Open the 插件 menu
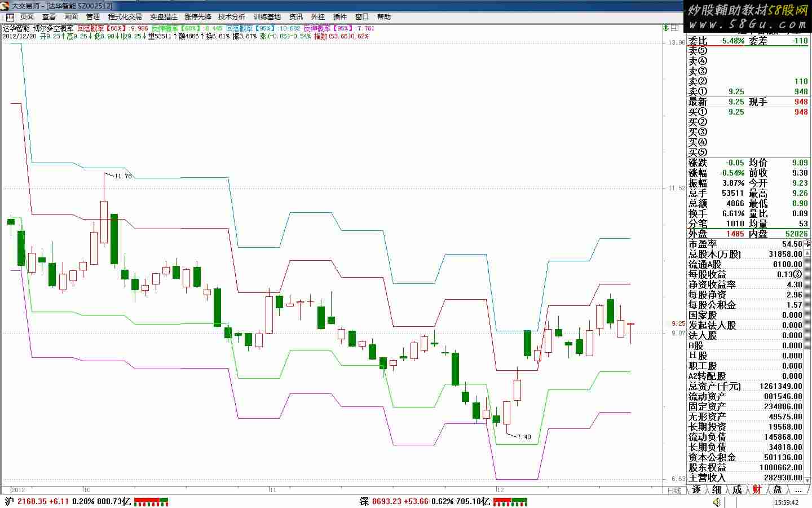Image resolution: width=812 pixels, height=508 pixels. coord(340,17)
